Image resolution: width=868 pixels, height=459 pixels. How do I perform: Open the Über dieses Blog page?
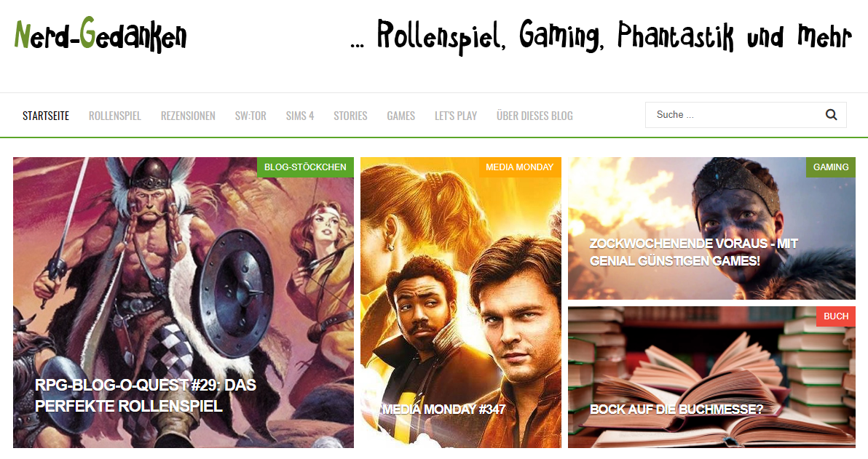click(534, 116)
